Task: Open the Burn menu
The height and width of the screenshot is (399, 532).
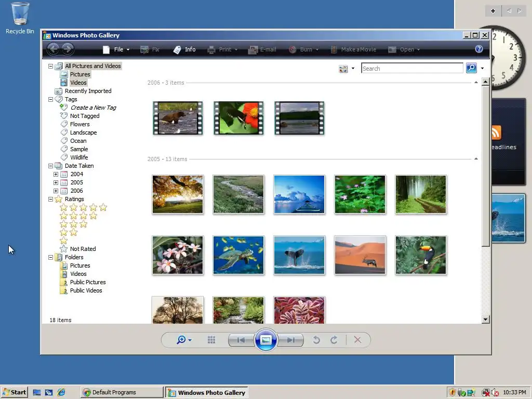Action: 303,49
